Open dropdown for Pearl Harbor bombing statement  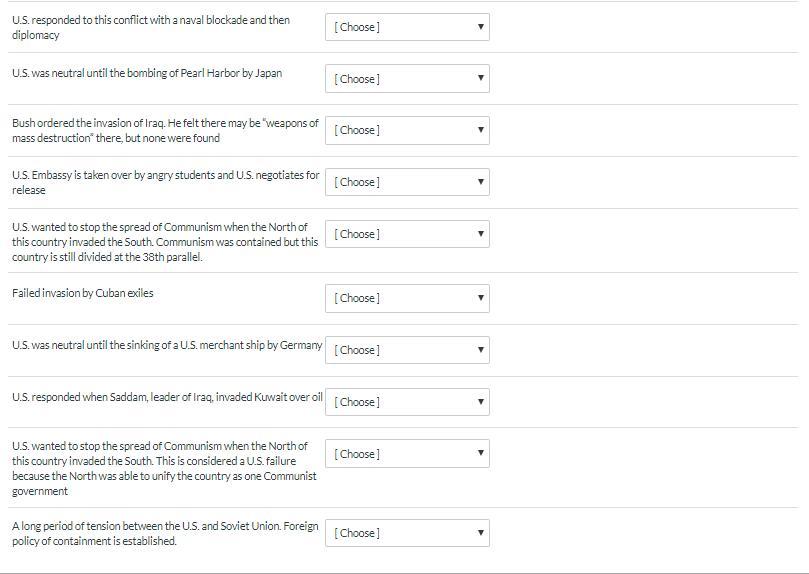407,79
